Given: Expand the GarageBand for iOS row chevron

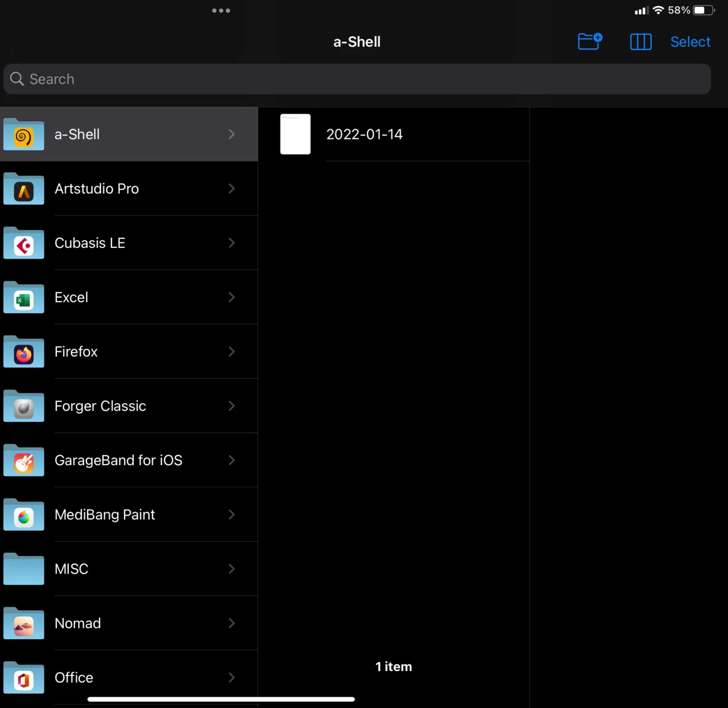Looking at the screenshot, I should (x=231, y=460).
